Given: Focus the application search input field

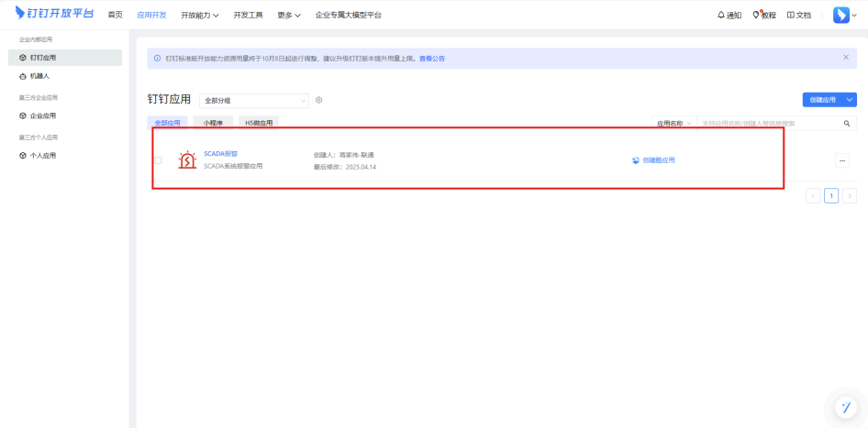Looking at the screenshot, I should pyautogui.click(x=767, y=124).
